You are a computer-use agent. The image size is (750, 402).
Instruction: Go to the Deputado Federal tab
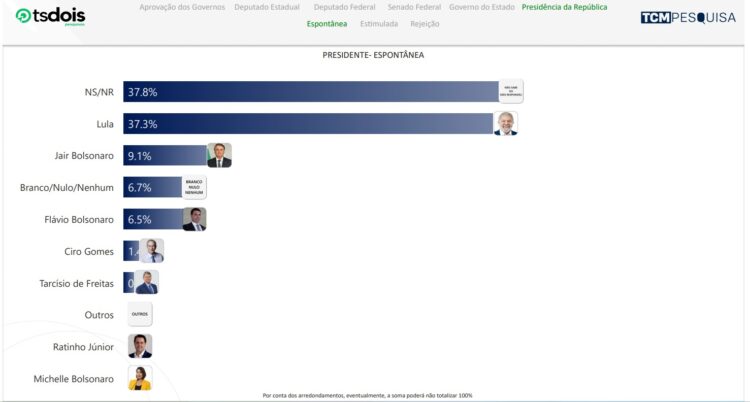click(x=345, y=7)
